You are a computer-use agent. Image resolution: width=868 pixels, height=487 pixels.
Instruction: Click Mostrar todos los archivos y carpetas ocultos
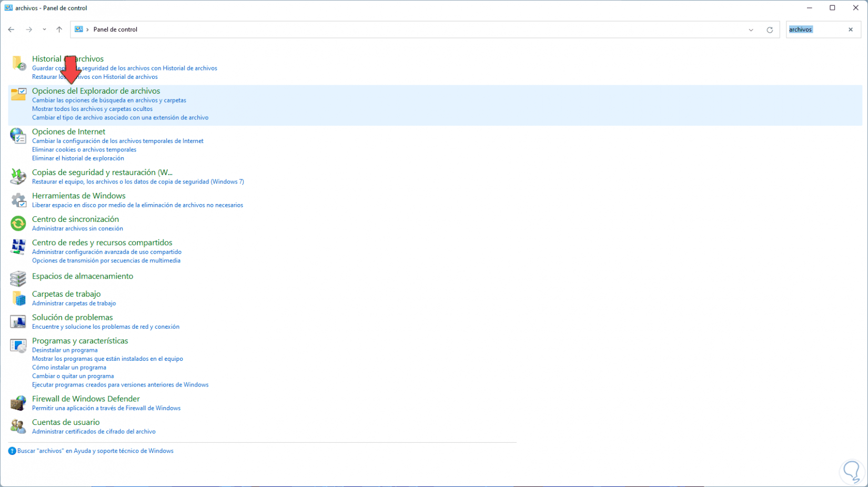point(92,109)
